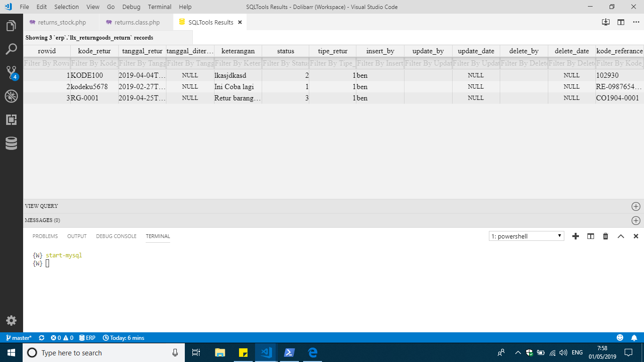
Task: Kill the terminal with trash icon
Action: [606, 236]
